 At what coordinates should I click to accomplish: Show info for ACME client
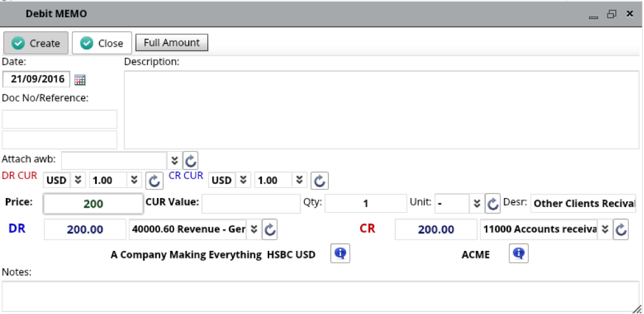tap(518, 254)
